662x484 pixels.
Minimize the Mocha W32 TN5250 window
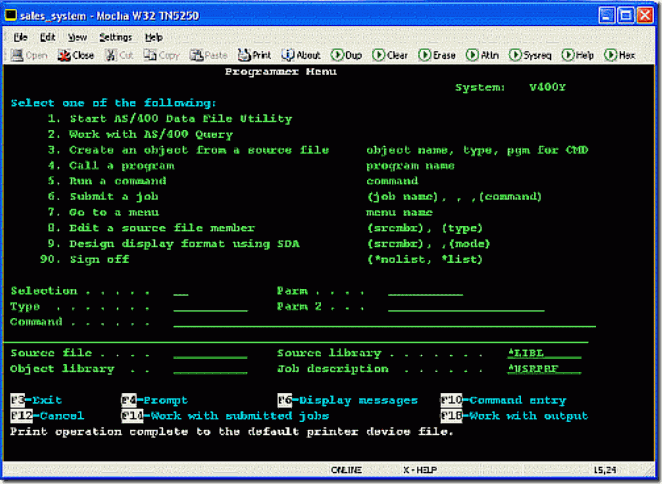coord(607,16)
